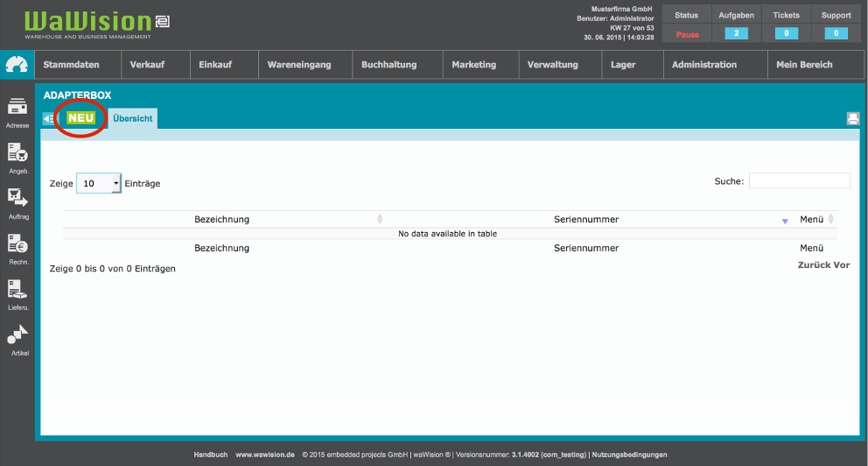Click the red Pause status
The height and width of the screenshot is (466, 868).
[x=687, y=34]
